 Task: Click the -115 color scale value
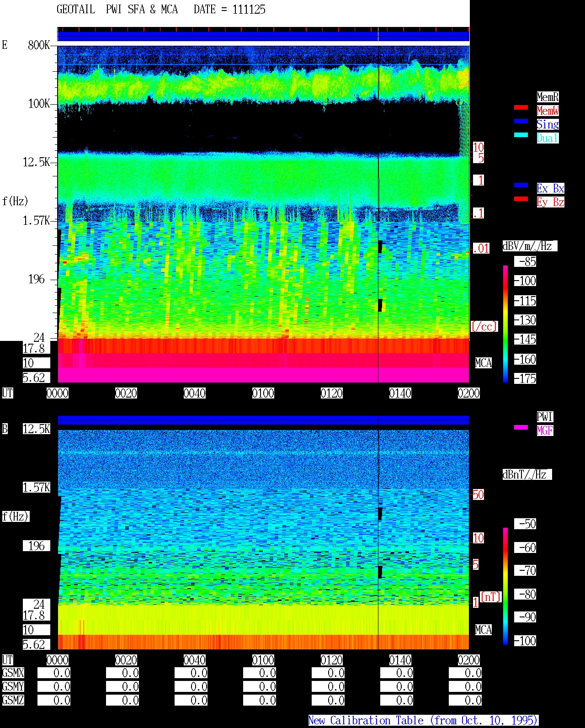525,301
